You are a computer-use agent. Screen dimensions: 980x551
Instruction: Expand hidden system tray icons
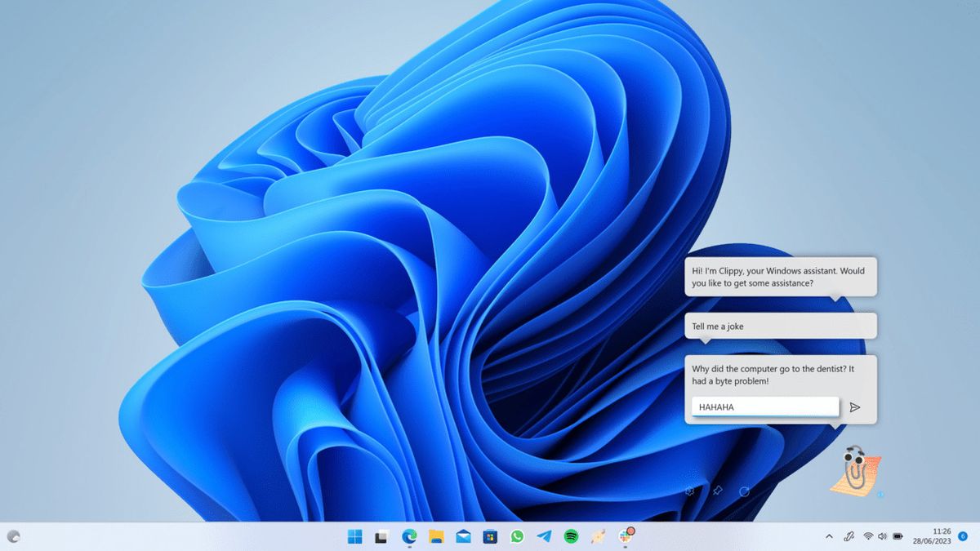[830, 536]
